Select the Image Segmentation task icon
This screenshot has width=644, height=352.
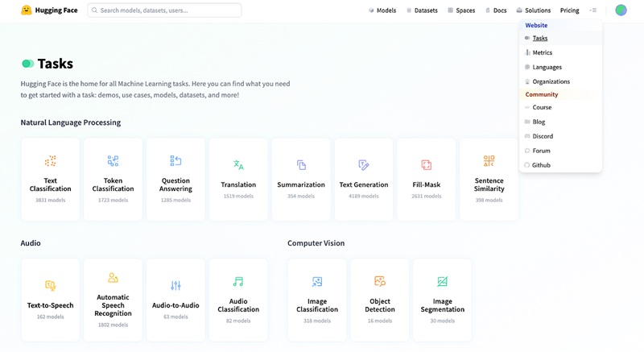tap(442, 281)
